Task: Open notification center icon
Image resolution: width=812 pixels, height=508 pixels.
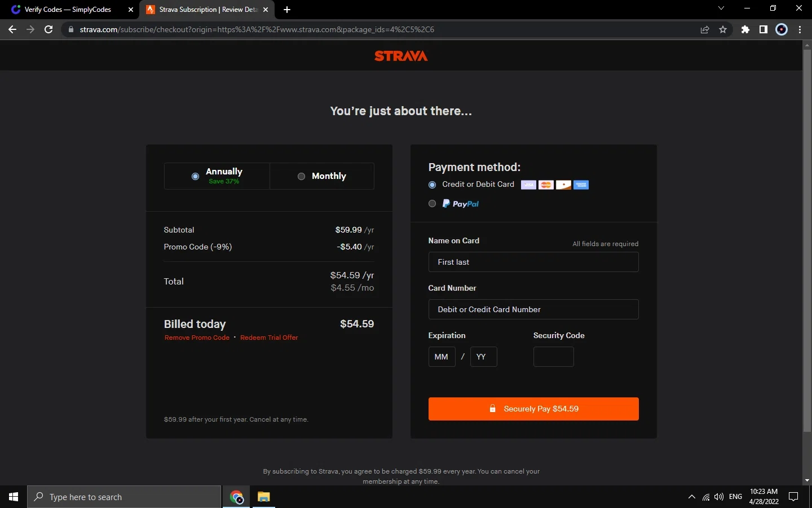Action: coord(793,497)
